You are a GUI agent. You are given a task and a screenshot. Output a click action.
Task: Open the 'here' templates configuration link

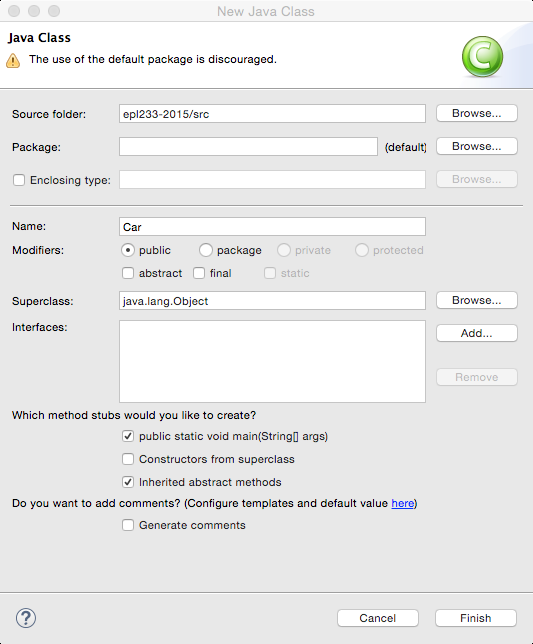click(402, 503)
